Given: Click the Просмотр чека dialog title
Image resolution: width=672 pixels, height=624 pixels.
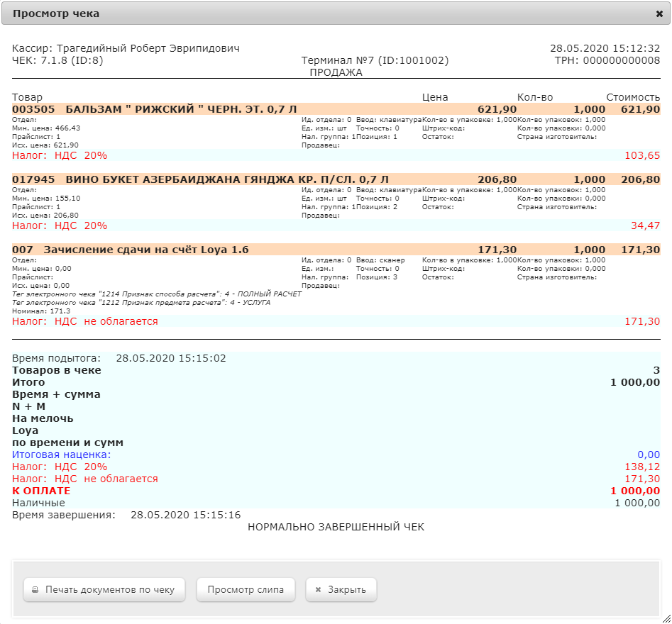Looking at the screenshot, I should click(x=56, y=13).
